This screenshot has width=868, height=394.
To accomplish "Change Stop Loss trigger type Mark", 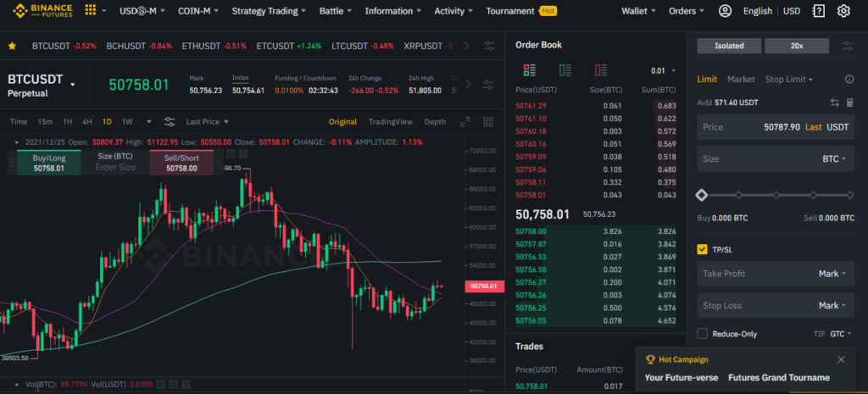I will (x=832, y=306).
